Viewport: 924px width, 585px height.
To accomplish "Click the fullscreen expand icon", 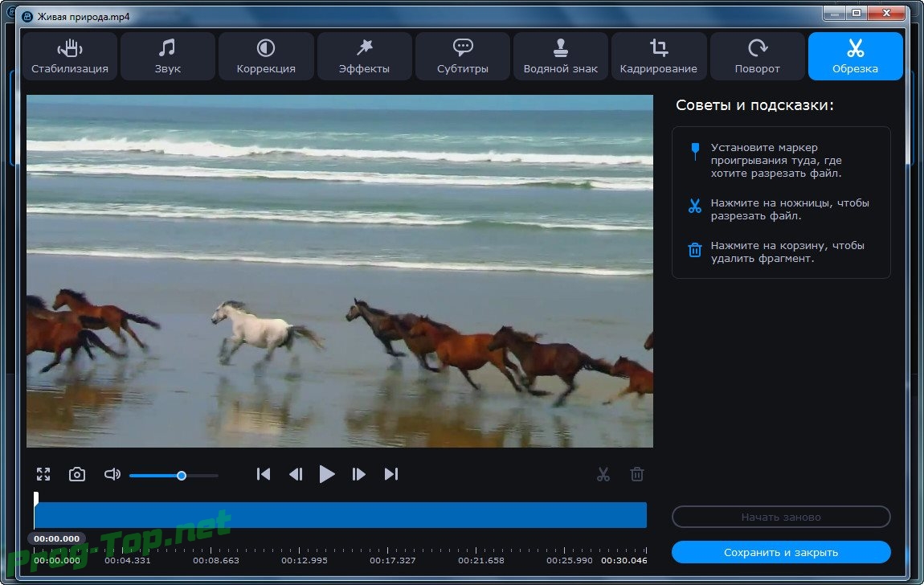I will [43, 474].
